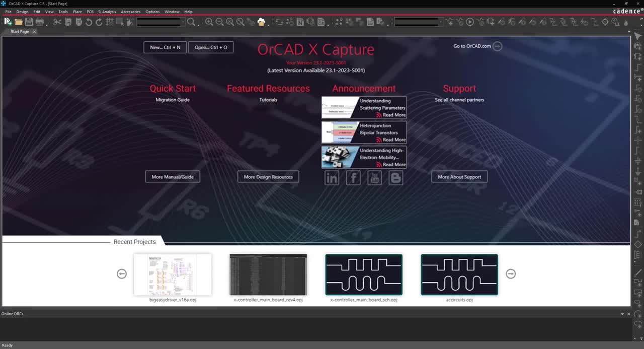Expand the dropdown beside the search field
Screen dimensions: 644x349
183,22
